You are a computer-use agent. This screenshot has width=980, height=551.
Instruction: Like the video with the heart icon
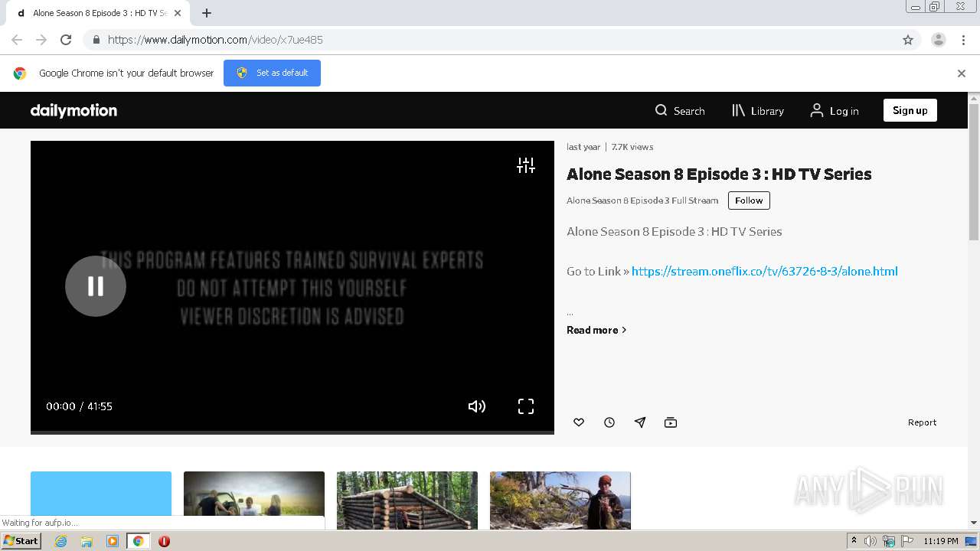pyautogui.click(x=579, y=422)
